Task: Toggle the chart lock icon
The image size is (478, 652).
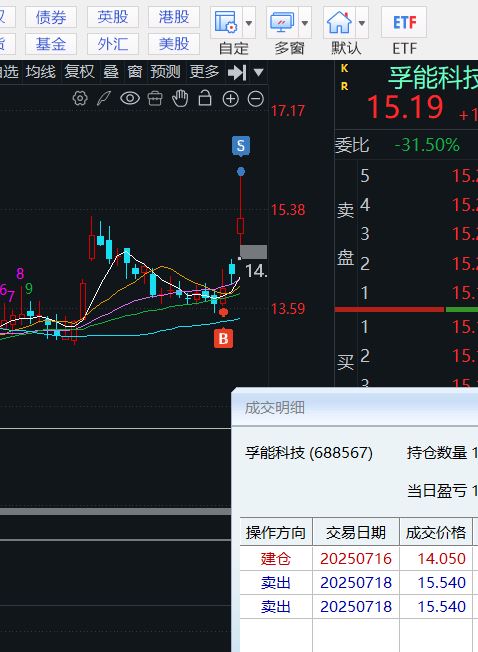Action: pos(205,98)
